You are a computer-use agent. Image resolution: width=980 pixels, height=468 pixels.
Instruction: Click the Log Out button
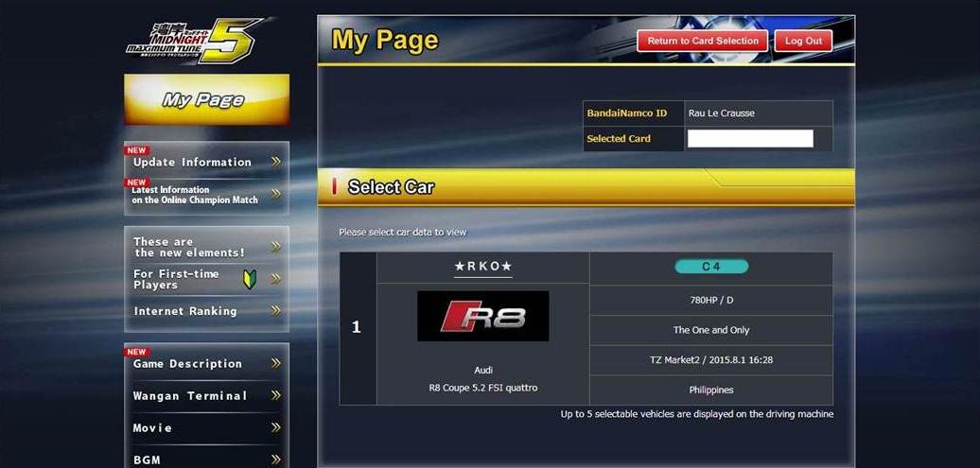803,42
